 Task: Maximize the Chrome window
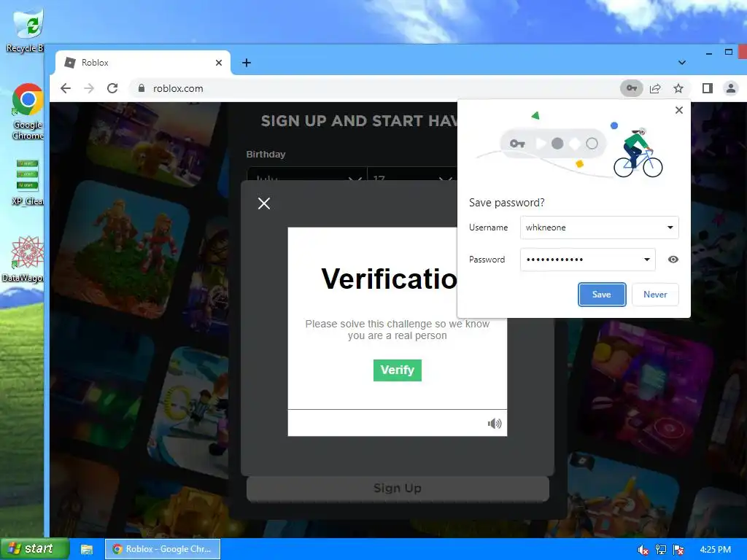coord(729,52)
